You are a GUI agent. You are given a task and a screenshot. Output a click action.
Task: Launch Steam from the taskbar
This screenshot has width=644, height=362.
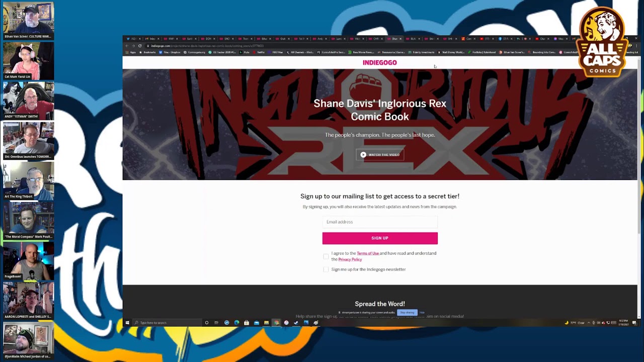pyautogui.click(x=296, y=323)
